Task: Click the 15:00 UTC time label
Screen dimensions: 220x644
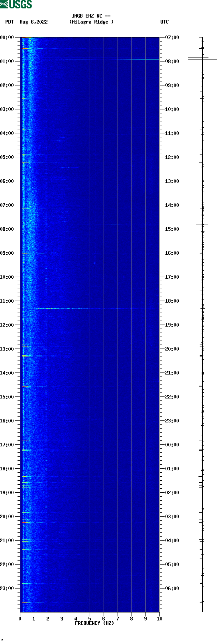Action: point(172,229)
